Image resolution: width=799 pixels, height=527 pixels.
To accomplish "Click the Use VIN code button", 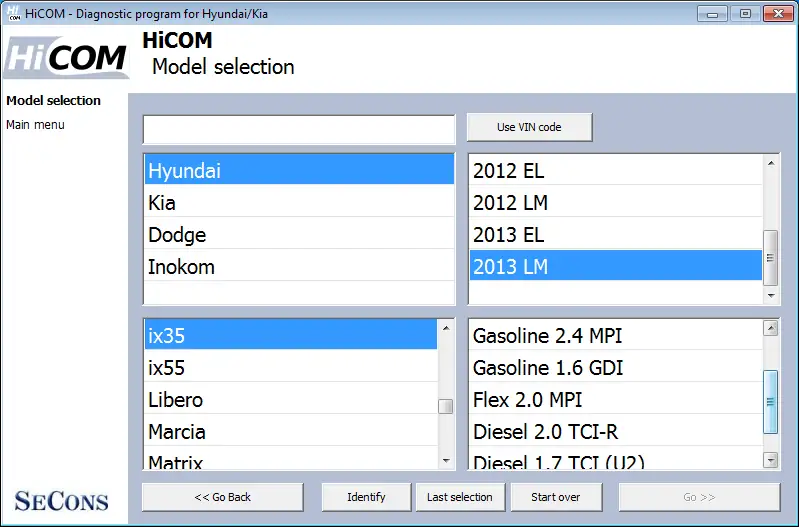I will 529,127.
